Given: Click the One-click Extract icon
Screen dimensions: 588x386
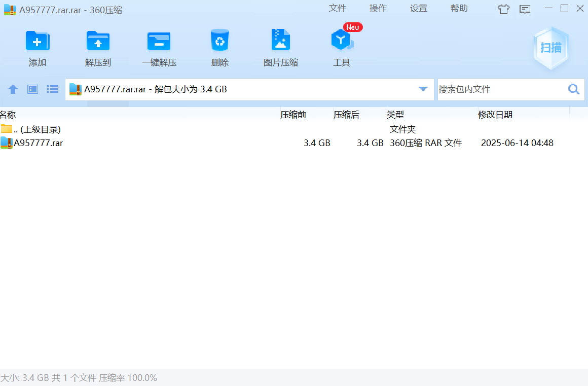Looking at the screenshot, I should click(x=159, y=42).
